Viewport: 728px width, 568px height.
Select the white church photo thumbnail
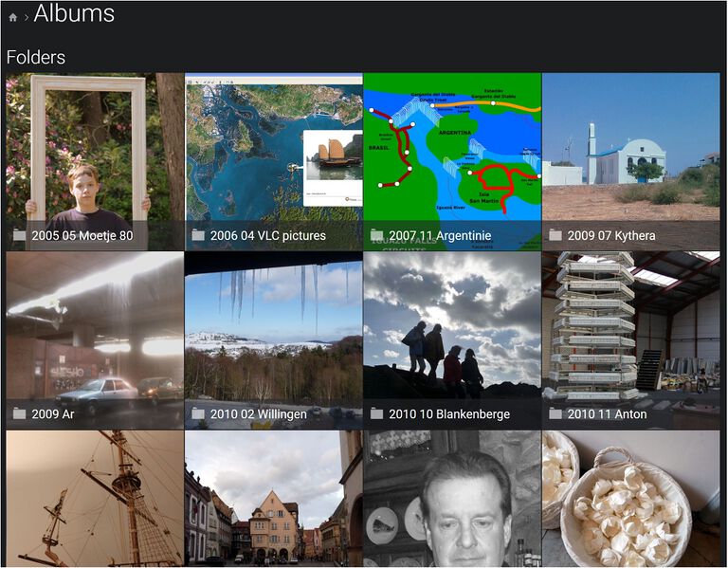click(x=630, y=147)
